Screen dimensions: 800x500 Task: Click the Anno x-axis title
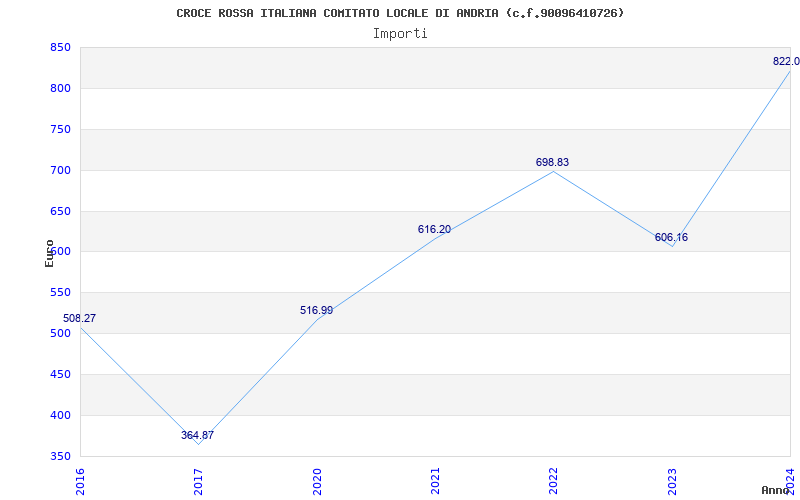click(x=776, y=490)
